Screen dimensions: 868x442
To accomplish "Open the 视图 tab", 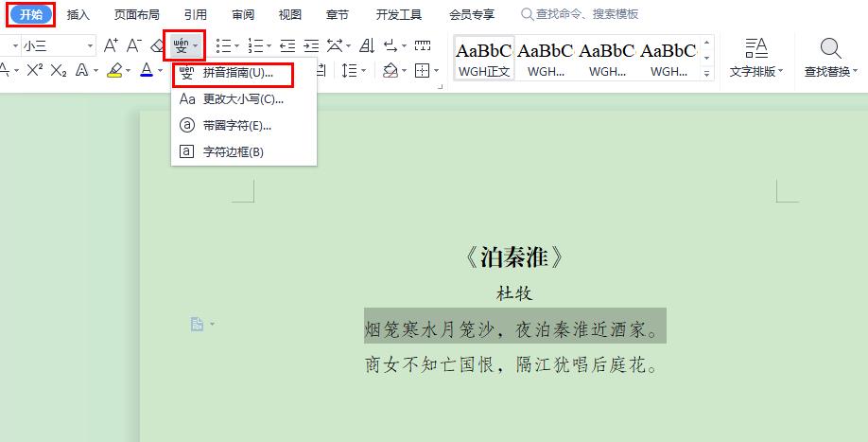I will pyautogui.click(x=290, y=15).
